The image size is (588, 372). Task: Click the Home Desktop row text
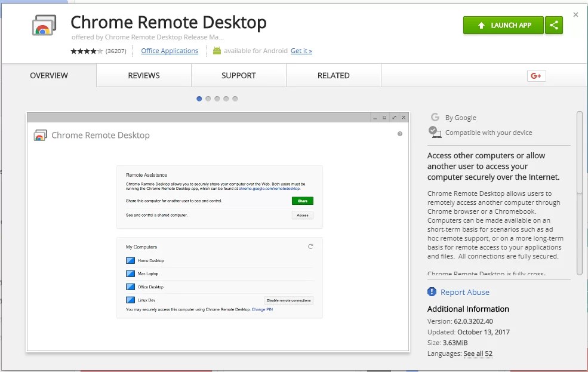pyautogui.click(x=151, y=260)
